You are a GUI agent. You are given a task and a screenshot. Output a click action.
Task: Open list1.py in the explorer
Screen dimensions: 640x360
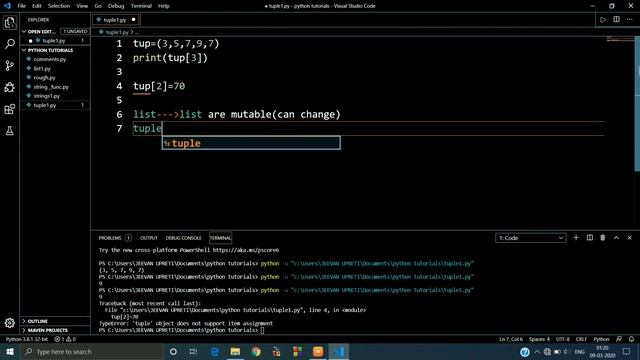click(x=42, y=69)
